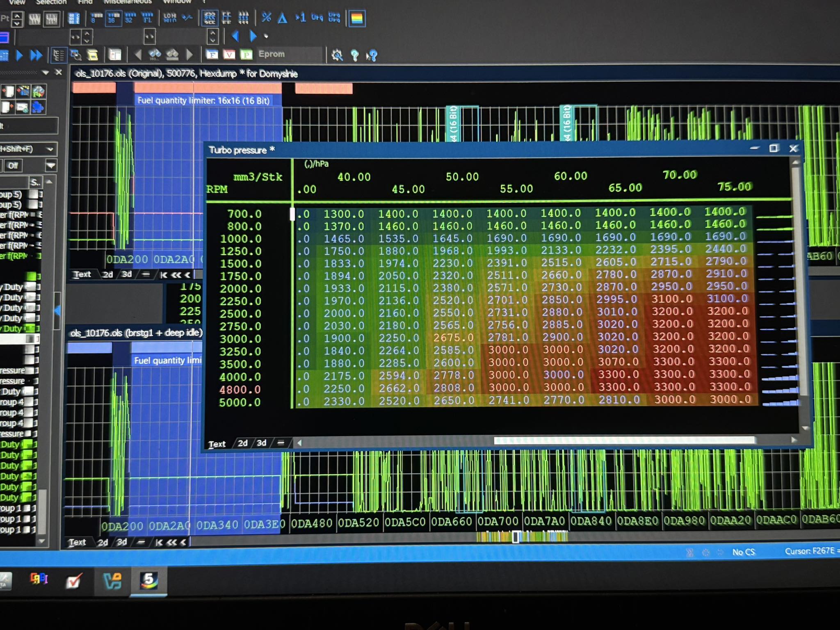
Task: Select the FL floating point format icon
Action: [147, 18]
